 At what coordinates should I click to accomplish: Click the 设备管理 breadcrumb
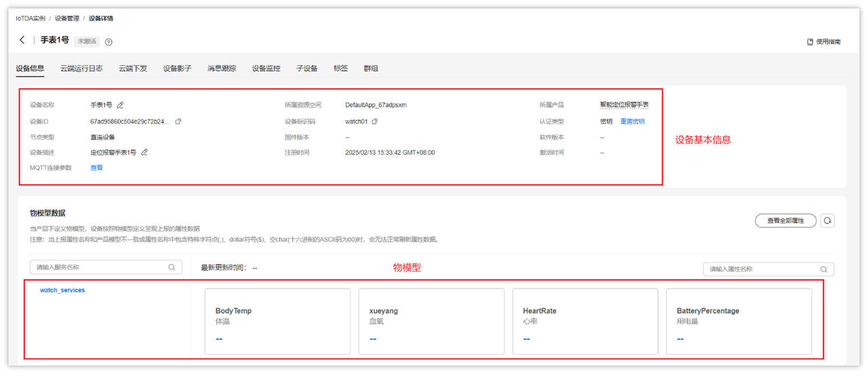click(x=67, y=18)
